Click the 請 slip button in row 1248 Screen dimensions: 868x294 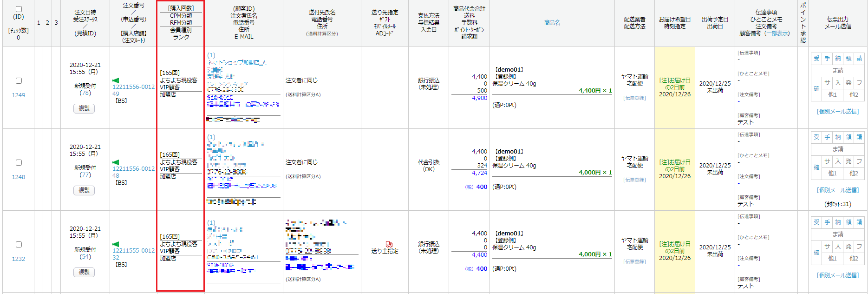859,137
